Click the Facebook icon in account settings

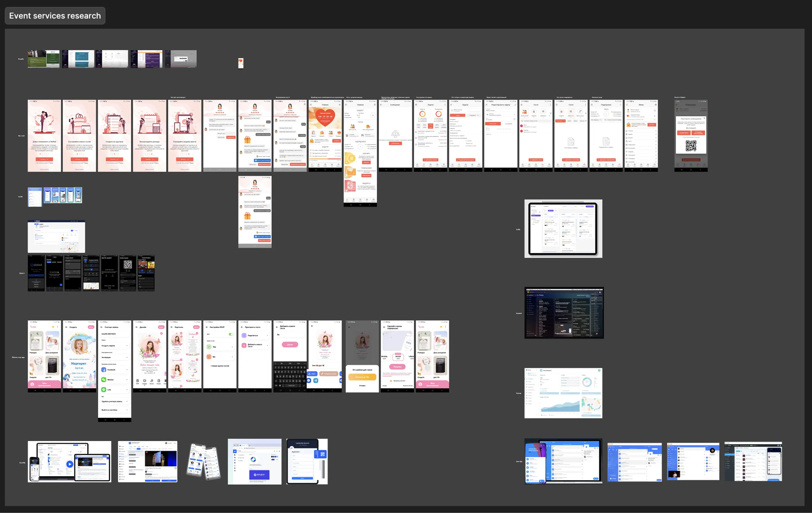pos(104,370)
